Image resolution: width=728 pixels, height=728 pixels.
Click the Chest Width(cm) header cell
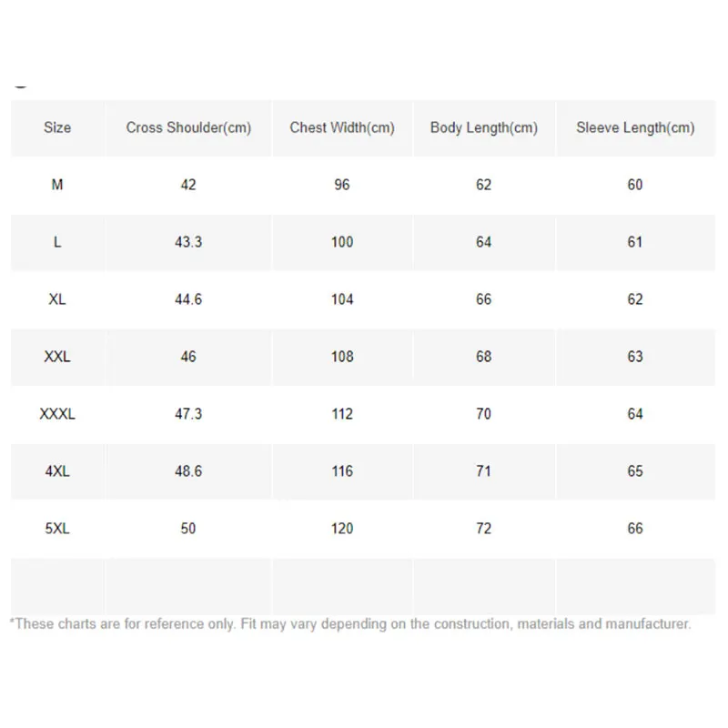click(x=342, y=127)
